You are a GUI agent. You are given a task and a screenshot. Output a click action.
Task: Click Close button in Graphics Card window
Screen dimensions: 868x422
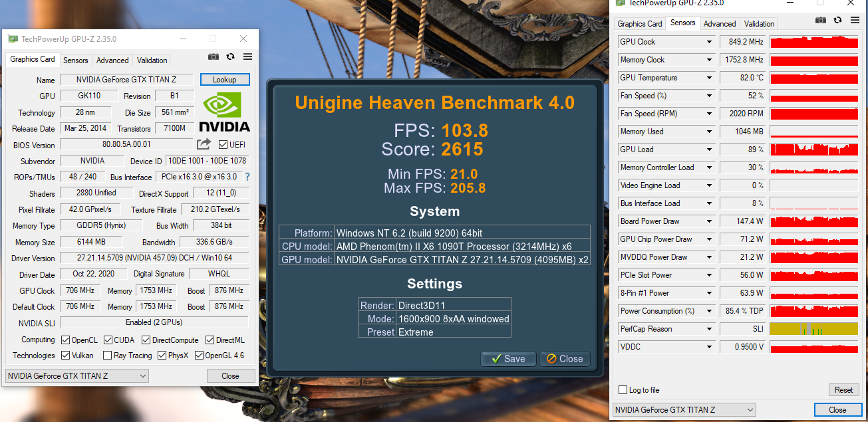(230, 376)
